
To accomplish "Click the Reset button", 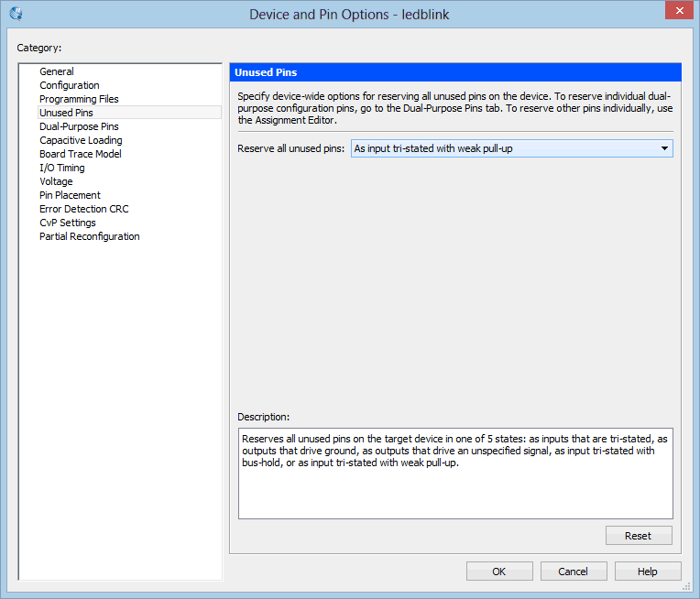I will (x=639, y=536).
